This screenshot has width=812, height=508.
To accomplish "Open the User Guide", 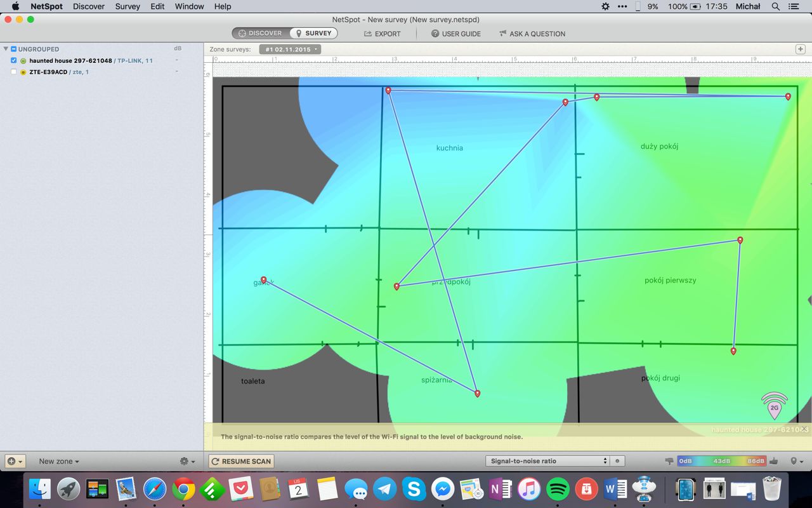I will pos(456,34).
